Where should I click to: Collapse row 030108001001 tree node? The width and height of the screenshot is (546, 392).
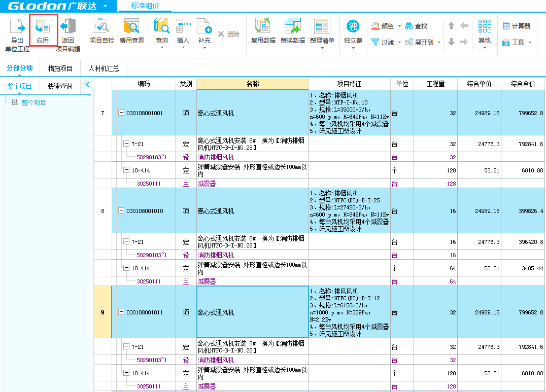point(121,113)
